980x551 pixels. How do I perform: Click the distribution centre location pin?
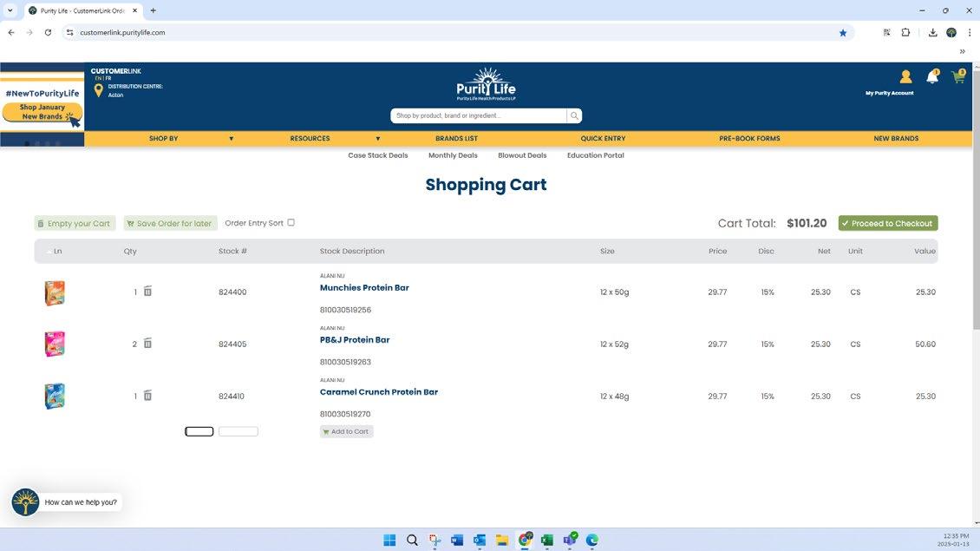click(98, 91)
